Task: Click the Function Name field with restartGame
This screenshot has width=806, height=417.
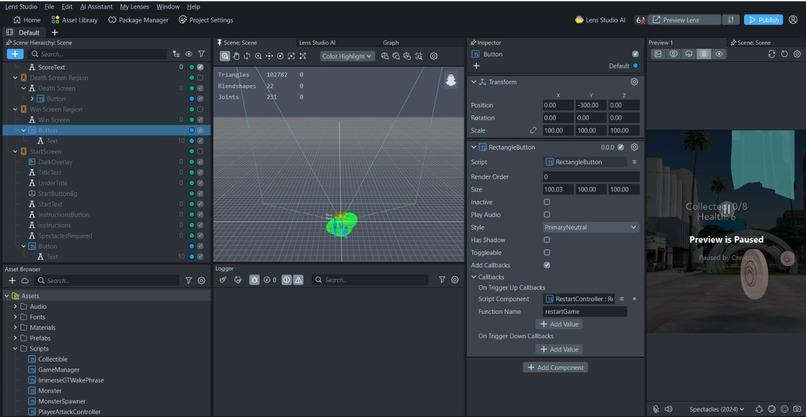Action: click(585, 312)
